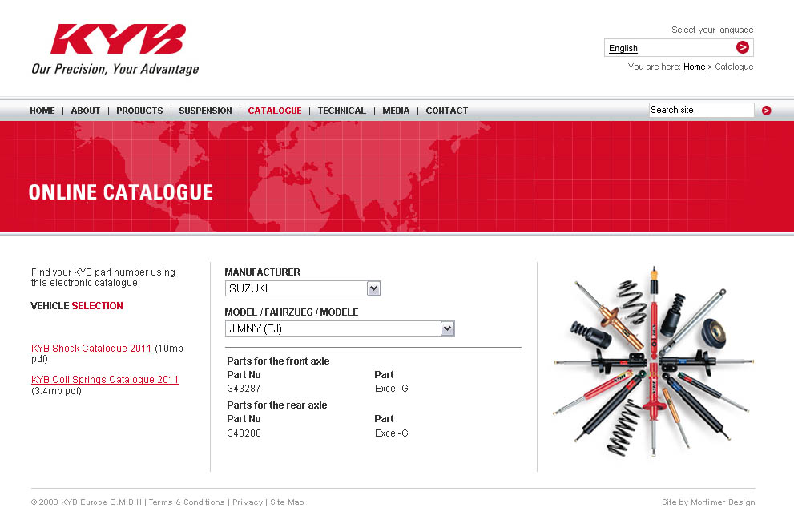Click Excel-G in front axle row
The image size is (794, 532).
[392, 389]
